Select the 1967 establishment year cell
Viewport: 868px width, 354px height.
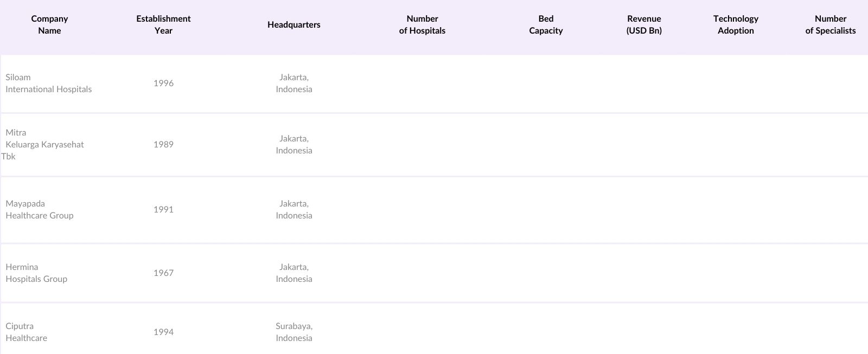[x=163, y=273]
